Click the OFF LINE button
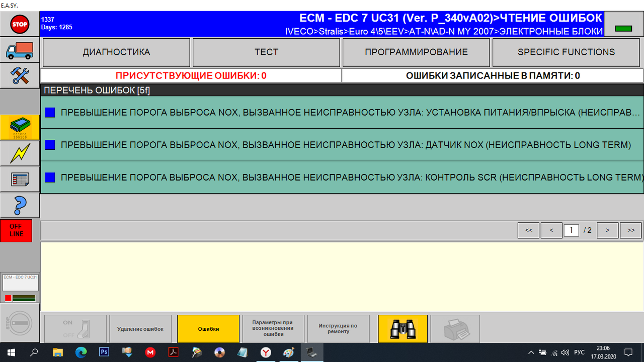 [x=17, y=230]
